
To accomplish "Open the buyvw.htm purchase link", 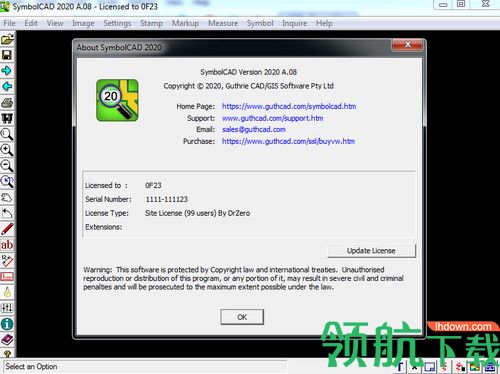I will coord(288,141).
